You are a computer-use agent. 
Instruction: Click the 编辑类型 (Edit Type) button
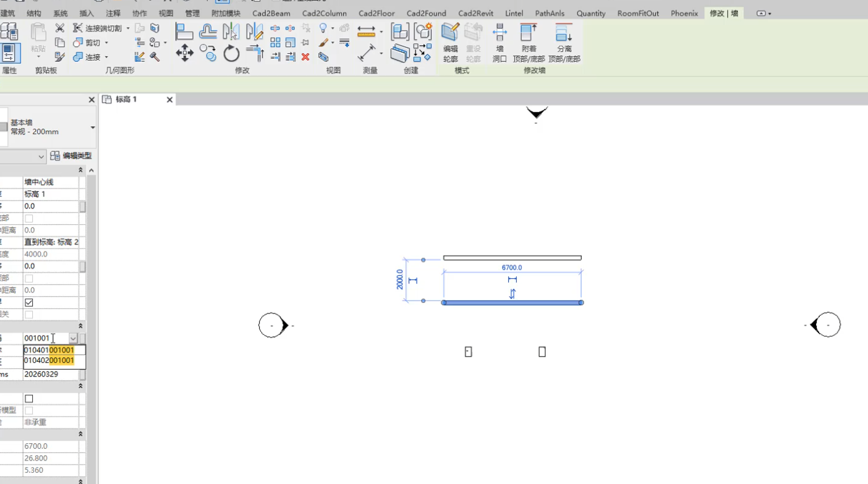tap(72, 156)
